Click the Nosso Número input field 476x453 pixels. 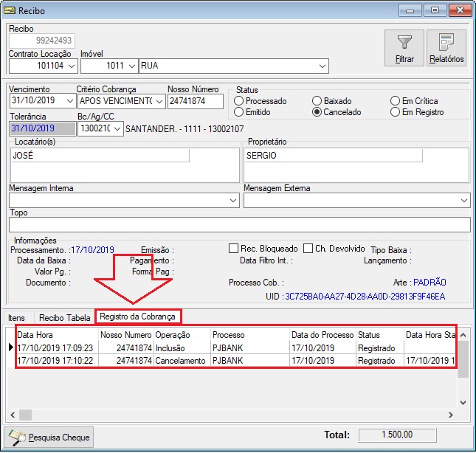pos(196,101)
